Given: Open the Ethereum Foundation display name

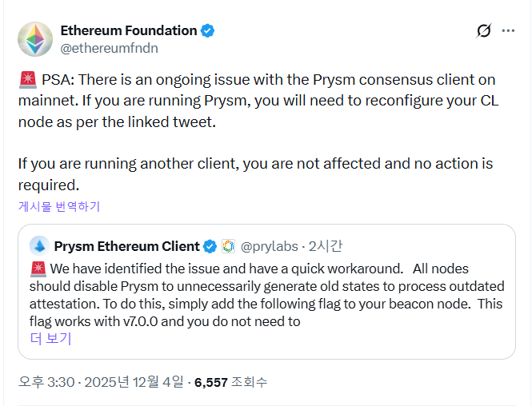Looking at the screenshot, I should pos(128,31).
